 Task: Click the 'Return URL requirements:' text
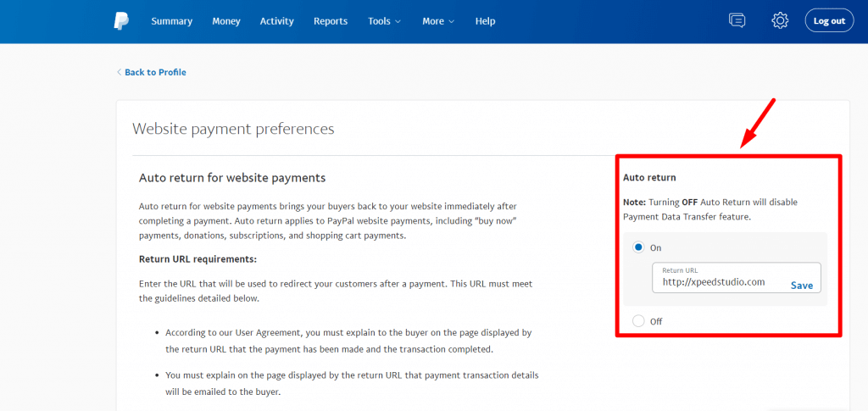click(x=198, y=258)
